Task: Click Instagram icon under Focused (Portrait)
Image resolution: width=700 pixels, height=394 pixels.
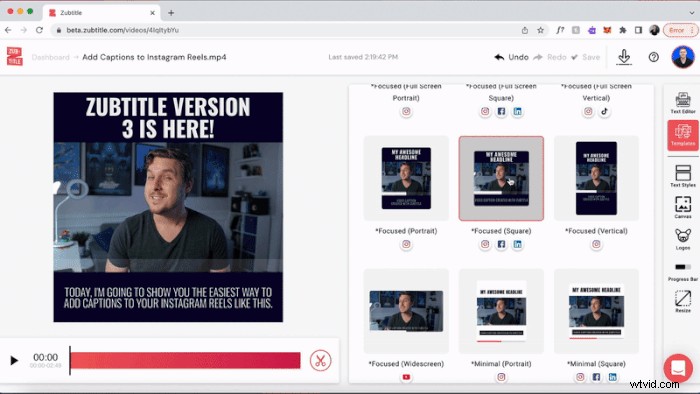Action: tap(406, 244)
